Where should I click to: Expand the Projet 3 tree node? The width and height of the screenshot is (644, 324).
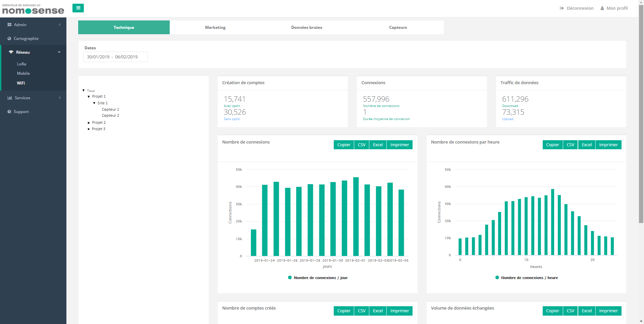coord(89,129)
